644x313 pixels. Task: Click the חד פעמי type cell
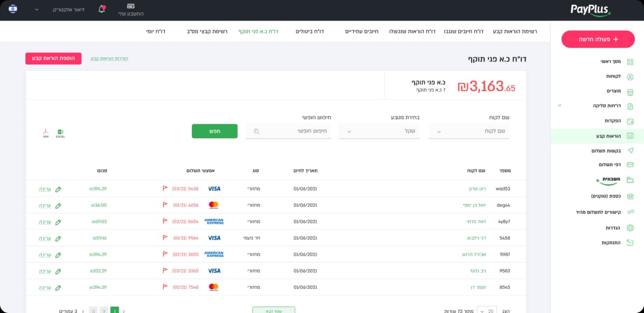pyautogui.click(x=252, y=238)
